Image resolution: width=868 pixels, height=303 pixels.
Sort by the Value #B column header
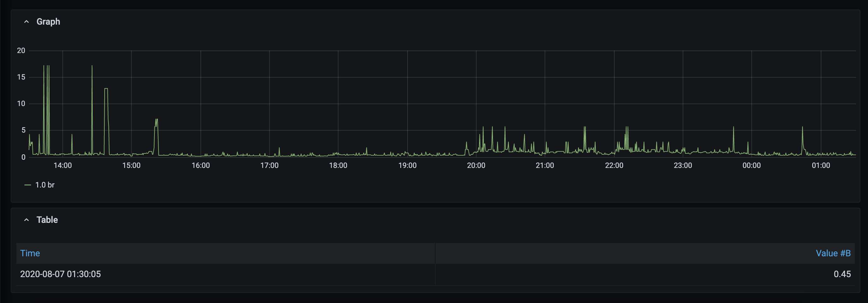pos(833,253)
